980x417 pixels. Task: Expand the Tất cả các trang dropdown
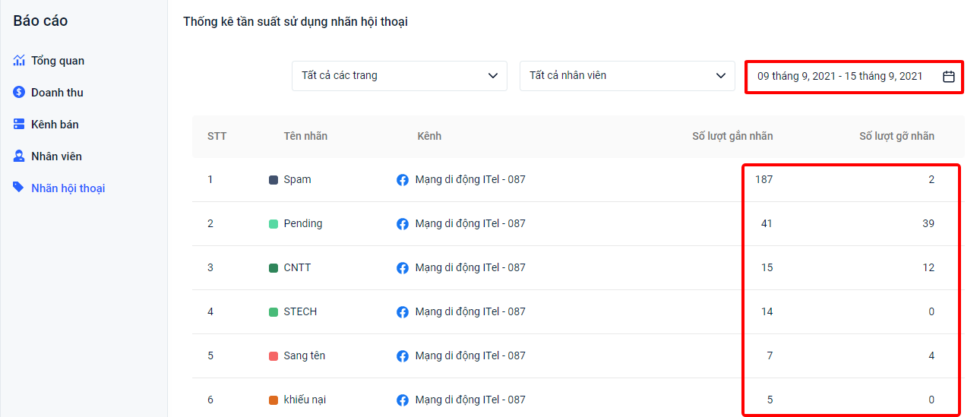coord(399,76)
